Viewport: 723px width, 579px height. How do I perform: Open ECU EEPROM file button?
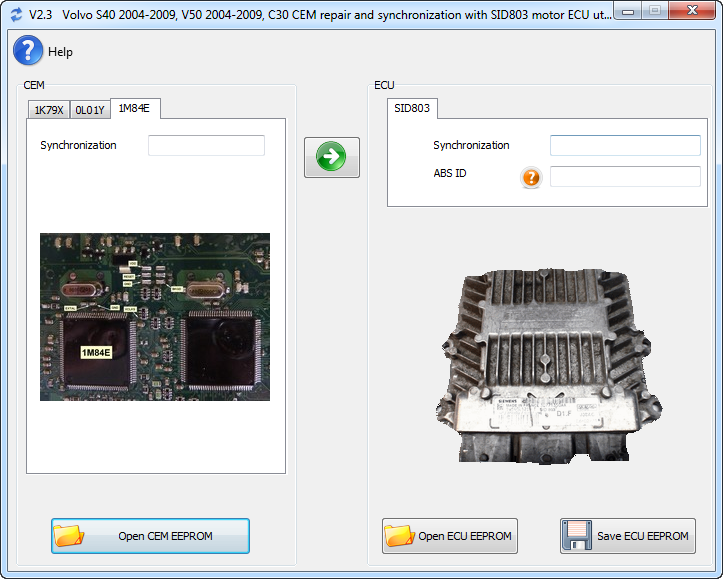tap(450, 536)
